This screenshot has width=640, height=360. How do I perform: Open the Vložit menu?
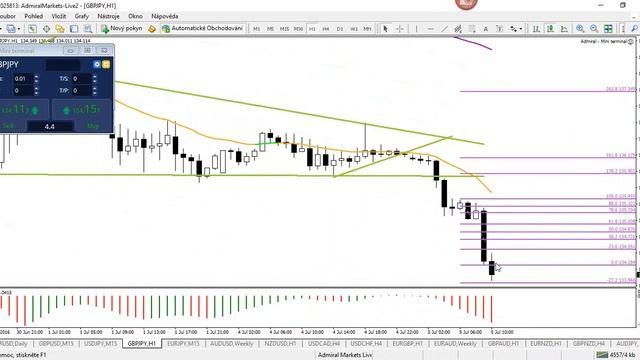(59, 16)
